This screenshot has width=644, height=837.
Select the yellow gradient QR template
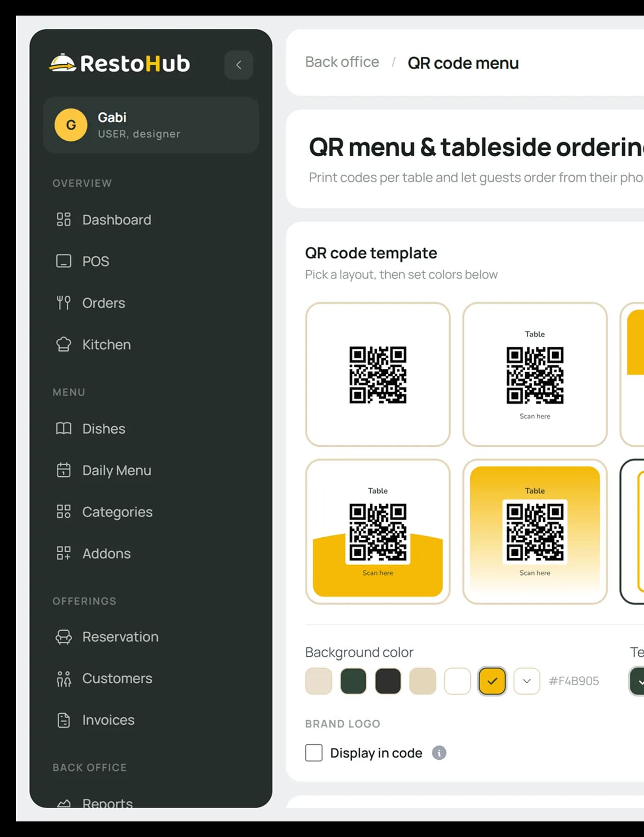(x=535, y=531)
